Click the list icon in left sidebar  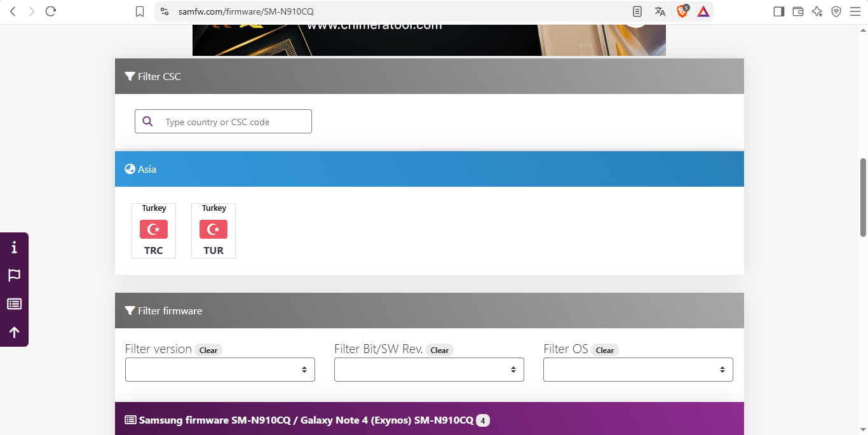click(14, 304)
